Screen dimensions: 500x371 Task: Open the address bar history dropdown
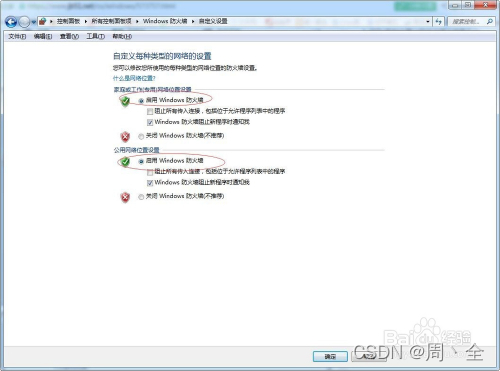click(428, 22)
